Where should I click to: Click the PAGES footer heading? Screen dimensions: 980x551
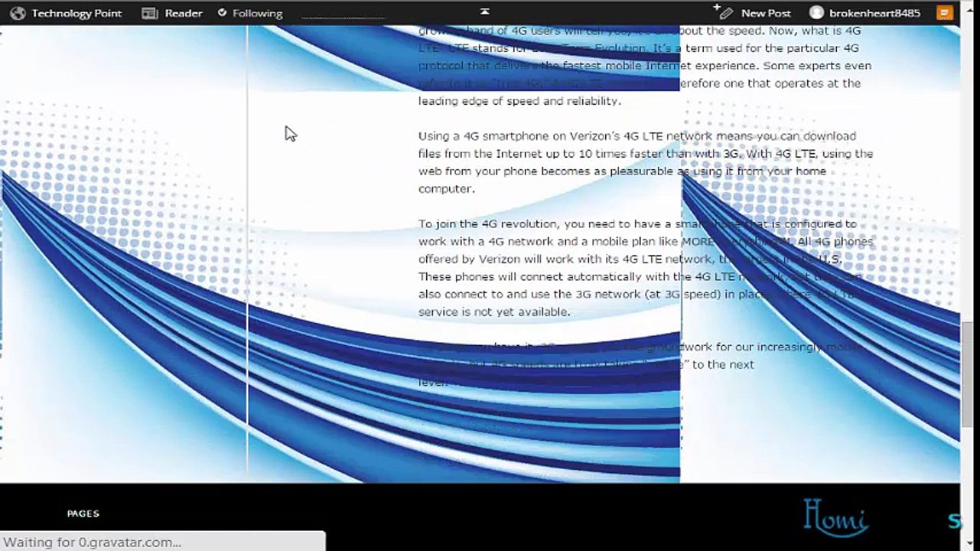click(x=83, y=514)
